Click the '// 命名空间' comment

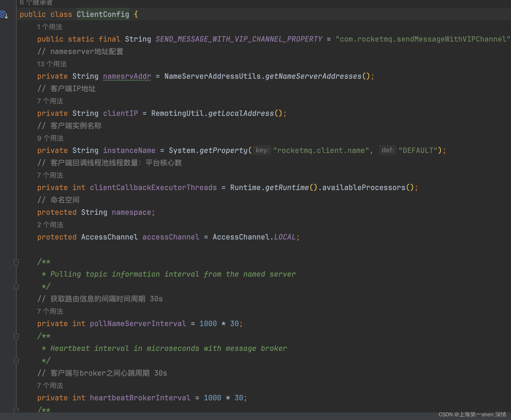click(58, 200)
